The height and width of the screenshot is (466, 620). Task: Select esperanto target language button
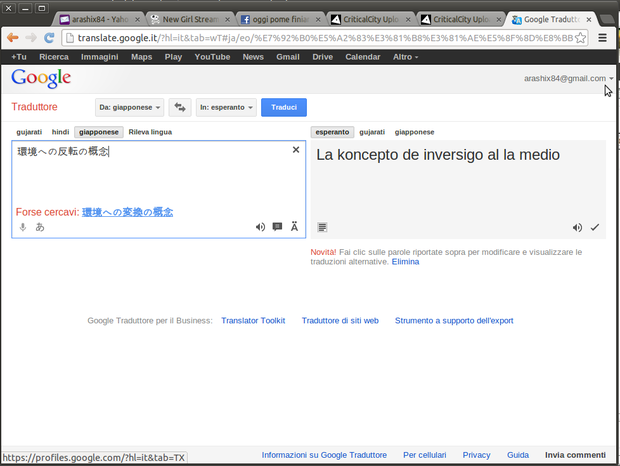click(x=332, y=132)
